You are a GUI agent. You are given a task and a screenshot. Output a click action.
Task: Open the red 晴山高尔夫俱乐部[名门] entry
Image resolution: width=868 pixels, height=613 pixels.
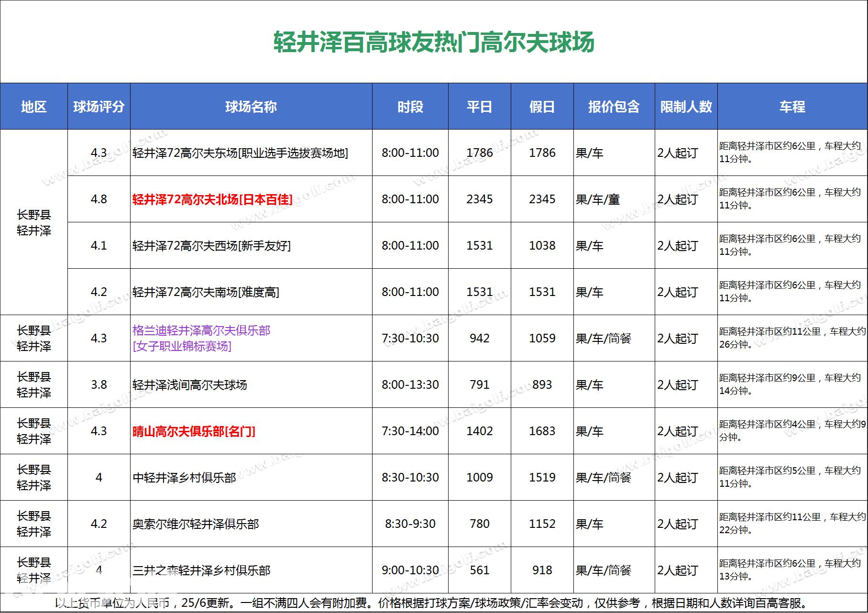tap(194, 431)
